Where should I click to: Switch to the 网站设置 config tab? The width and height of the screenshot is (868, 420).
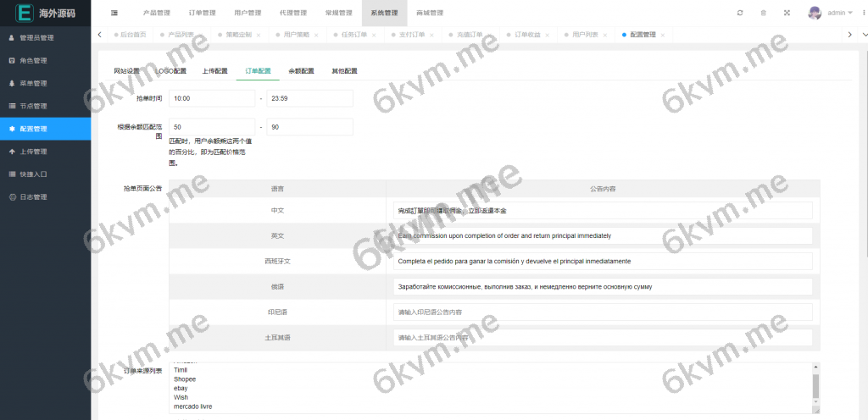pos(127,71)
